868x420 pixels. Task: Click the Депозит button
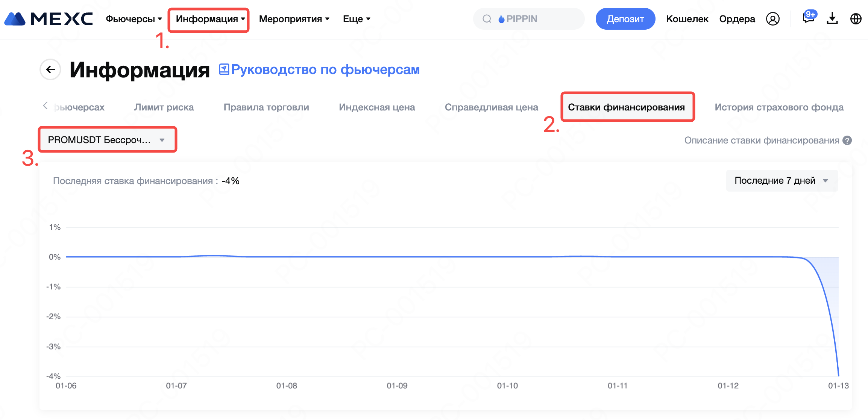625,19
